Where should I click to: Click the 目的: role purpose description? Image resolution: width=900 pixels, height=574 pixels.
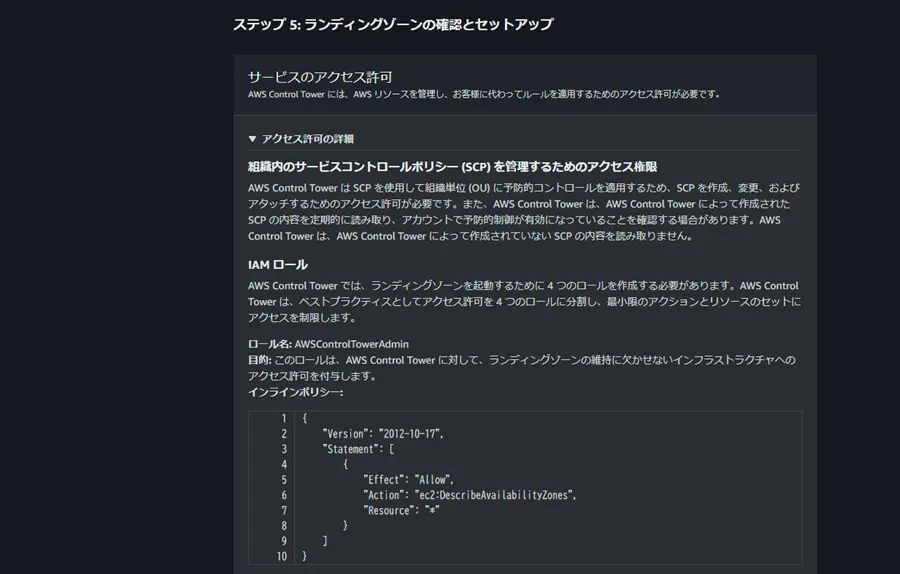point(522,368)
